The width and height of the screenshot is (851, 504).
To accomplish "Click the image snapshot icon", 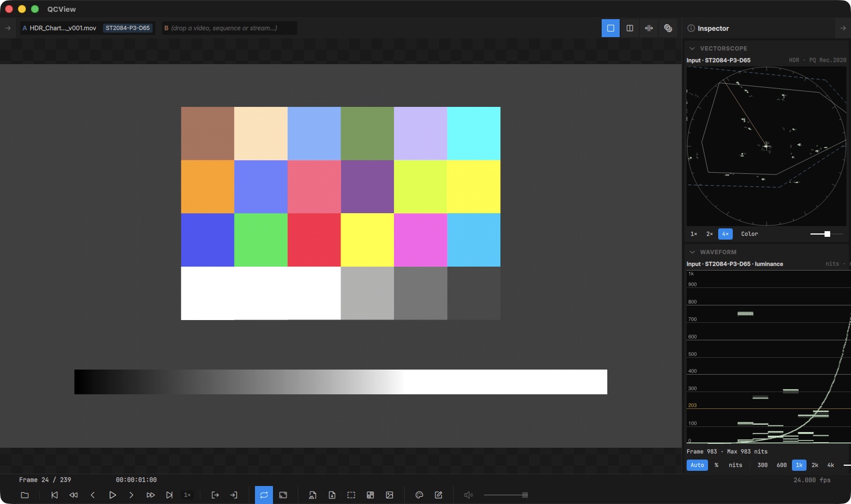I will (x=389, y=495).
